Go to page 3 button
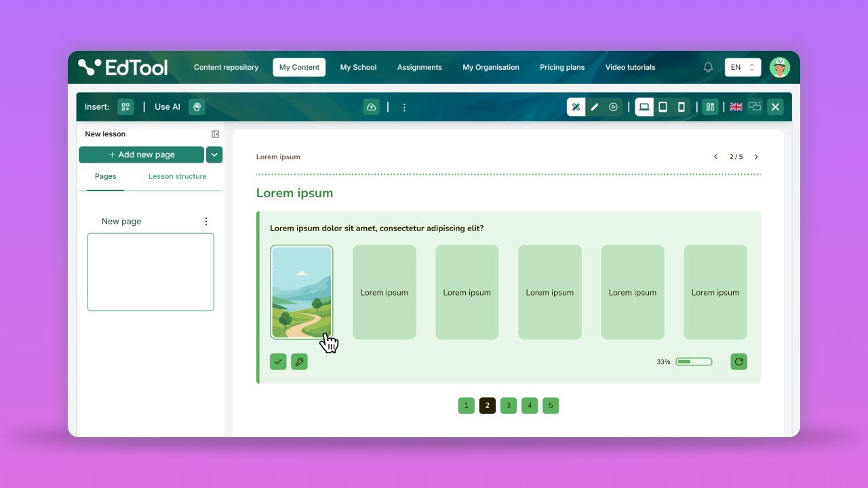This screenshot has height=488, width=868. [x=508, y=406]
